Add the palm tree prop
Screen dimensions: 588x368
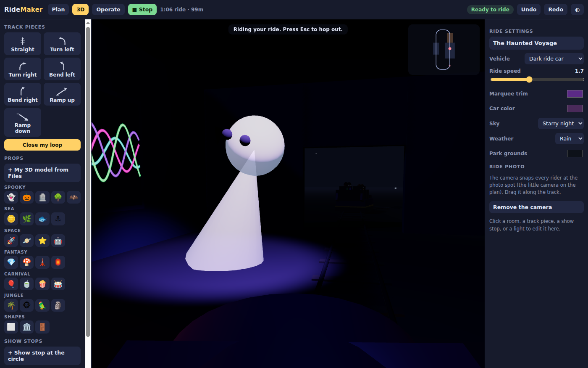point(11,305)
